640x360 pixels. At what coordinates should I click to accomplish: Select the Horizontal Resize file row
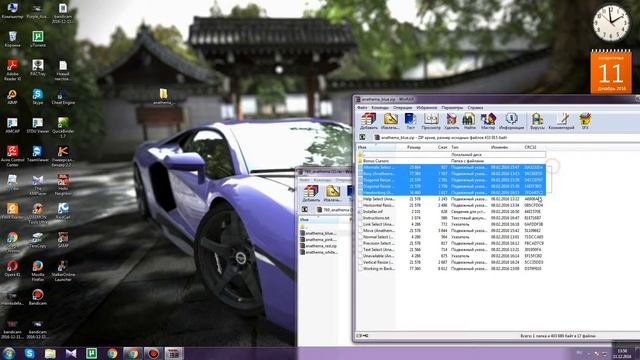pos(451,205)
